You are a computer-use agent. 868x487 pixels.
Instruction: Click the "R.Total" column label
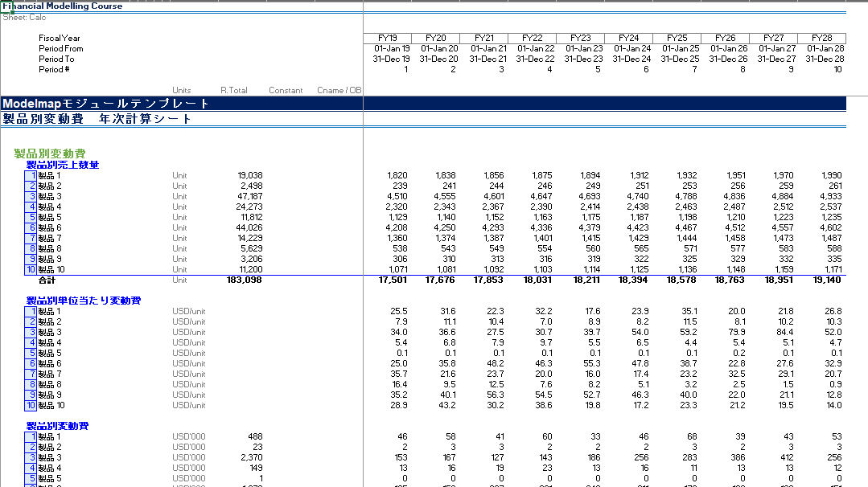234,91
